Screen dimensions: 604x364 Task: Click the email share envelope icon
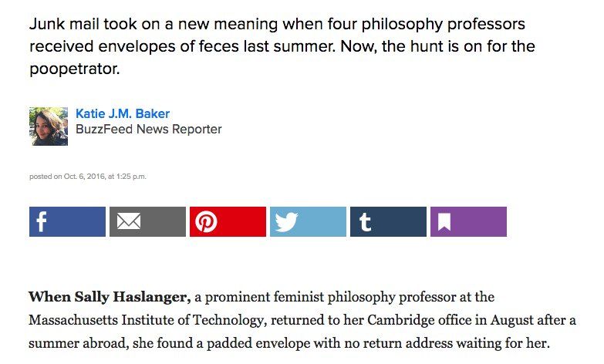click(x=147, y=222)
